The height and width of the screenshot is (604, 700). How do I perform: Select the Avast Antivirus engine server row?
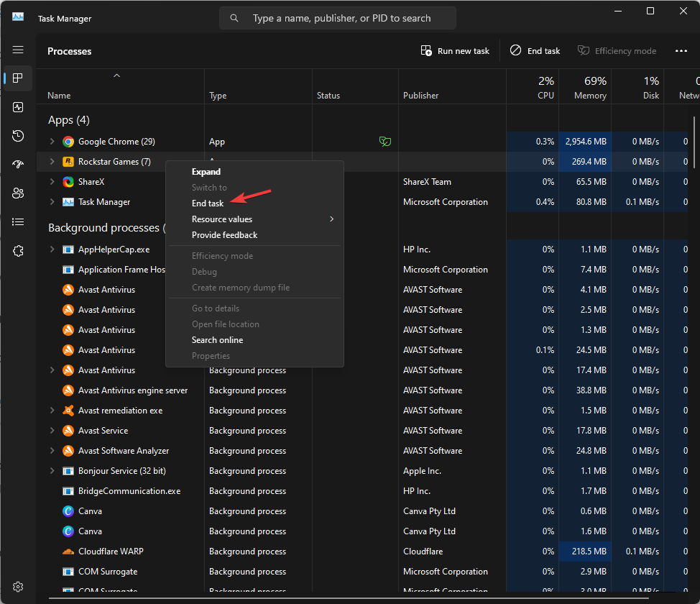point(361,390)
